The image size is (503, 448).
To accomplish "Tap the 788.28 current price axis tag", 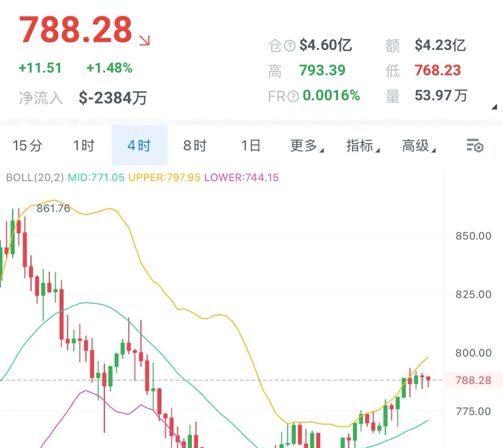I will tap(473, 381).
